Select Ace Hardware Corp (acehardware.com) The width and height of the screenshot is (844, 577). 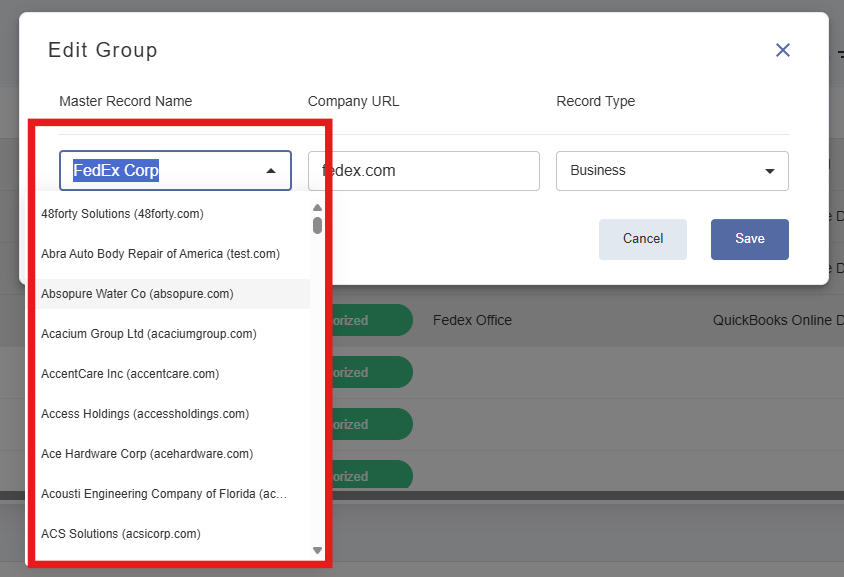point(173,454)
